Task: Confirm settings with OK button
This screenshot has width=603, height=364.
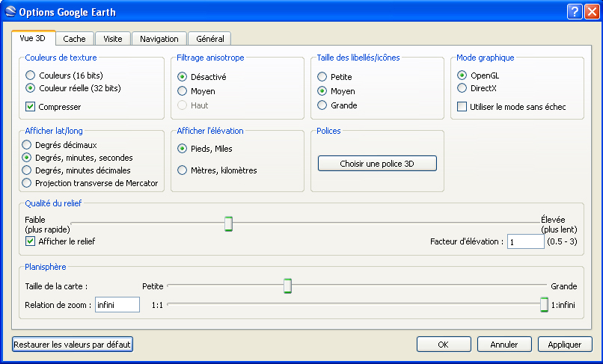Action: tap(444, 345)
